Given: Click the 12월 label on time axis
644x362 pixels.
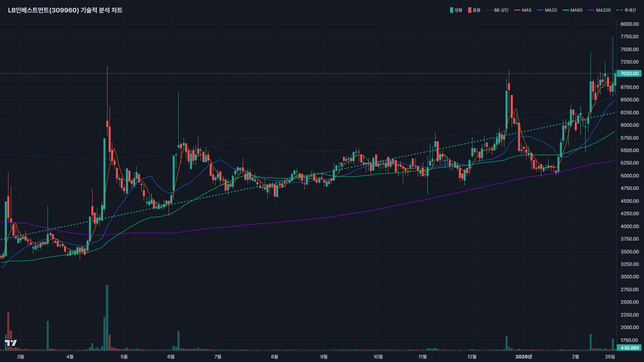Looking at the screenshot, I should 472,357.
